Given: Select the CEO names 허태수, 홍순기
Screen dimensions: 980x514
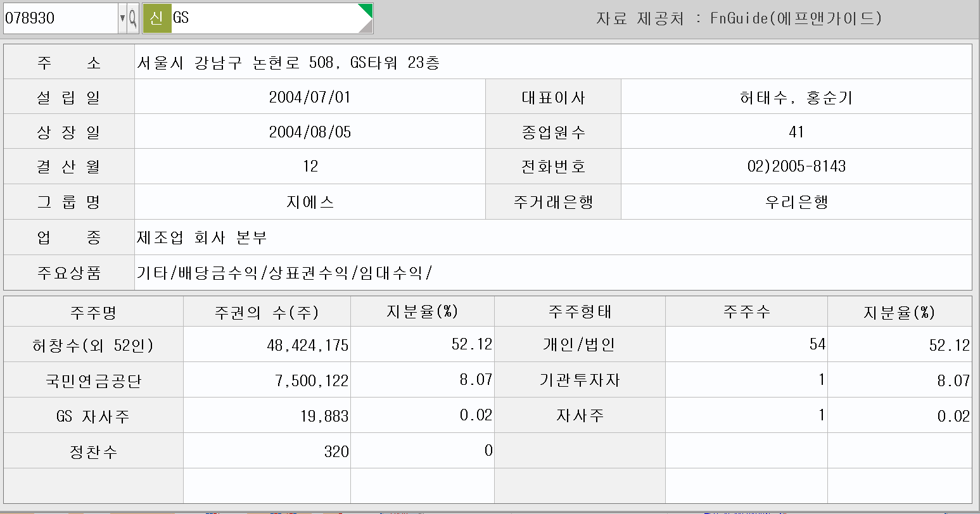Looking at the screenshot, I should click(x=796, y=97).
